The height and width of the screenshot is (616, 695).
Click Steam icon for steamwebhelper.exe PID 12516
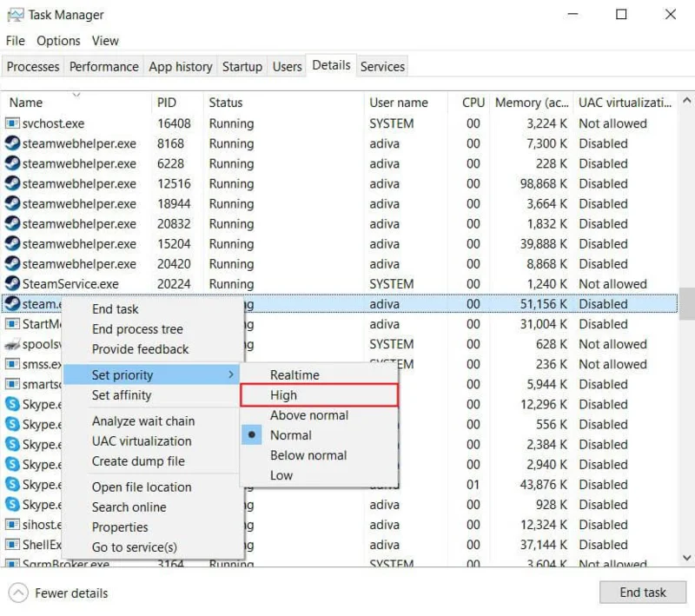tap(12, 183)
